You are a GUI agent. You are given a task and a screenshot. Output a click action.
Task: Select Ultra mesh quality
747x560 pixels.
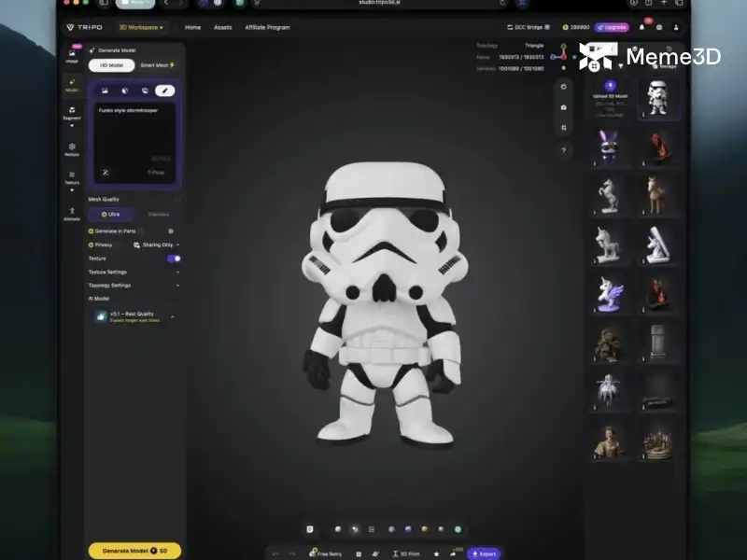pyautogui.click(x=110, y=215)
